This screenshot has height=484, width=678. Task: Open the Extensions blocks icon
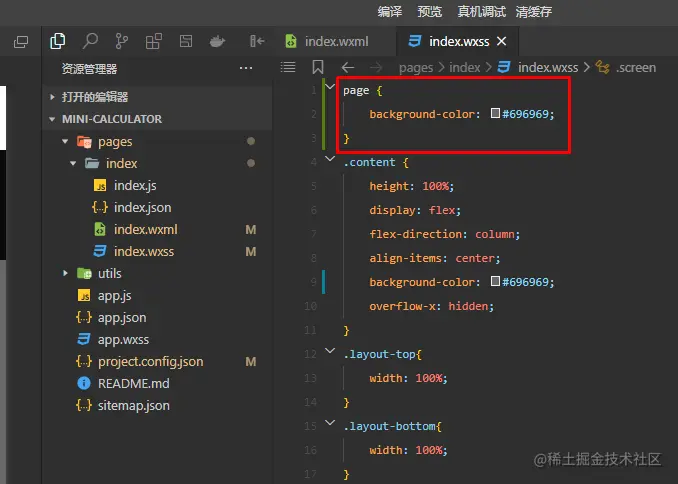[x=154, y=41]
